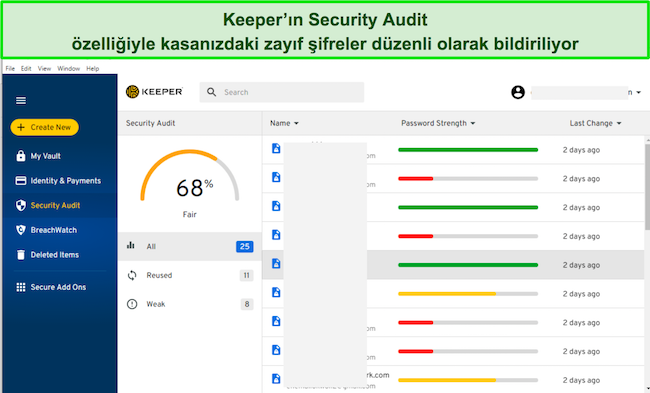The height and width of the screenshot is (393, 650).
Task: Click the Deleted Items trash icon
Action: coord(20,255)
